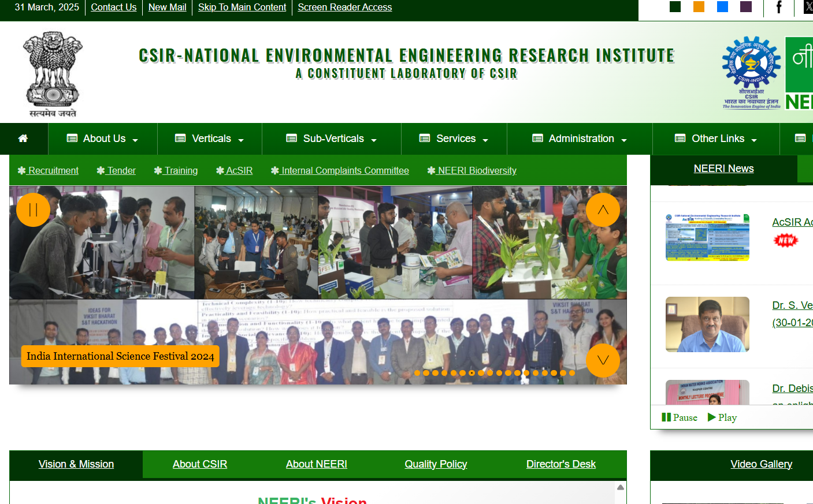813x504 pixels.
Task: Click the Home icon in navigation bar
Action: (x=23, y=139)
